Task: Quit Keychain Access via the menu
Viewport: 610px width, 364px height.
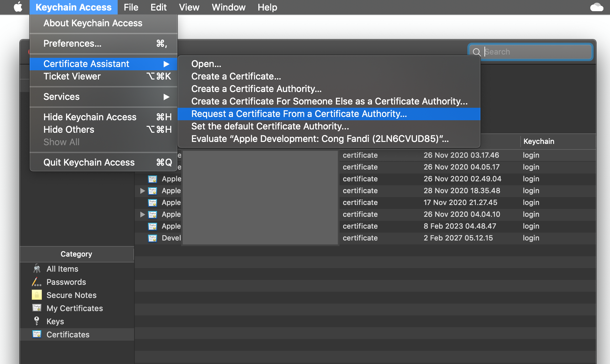Action: 89,162
